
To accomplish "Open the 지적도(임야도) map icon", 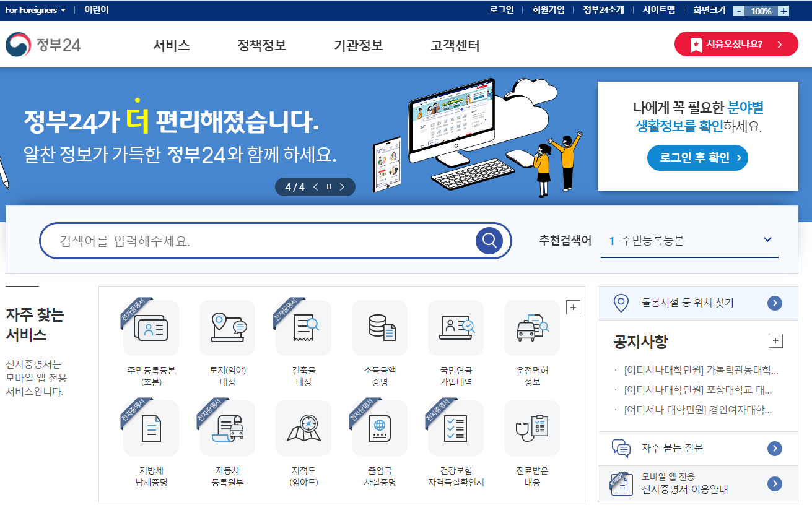I will point(303,428).
